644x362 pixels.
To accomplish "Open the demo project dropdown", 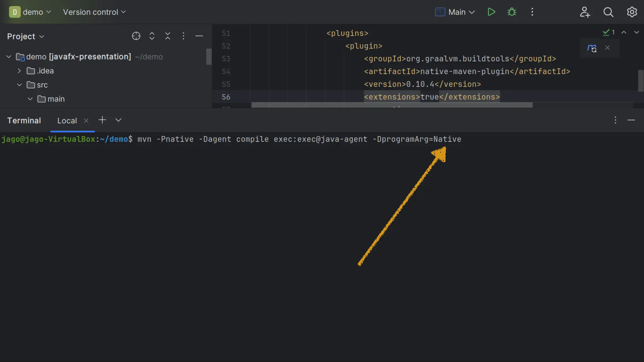I will (31, 12).
